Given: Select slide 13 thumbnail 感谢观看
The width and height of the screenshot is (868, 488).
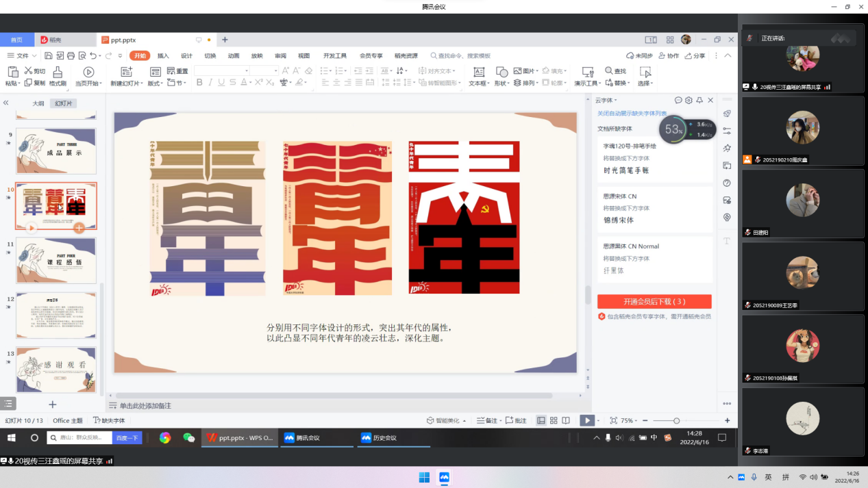Looking at the screenshot, I should click(x=56, y=370).
